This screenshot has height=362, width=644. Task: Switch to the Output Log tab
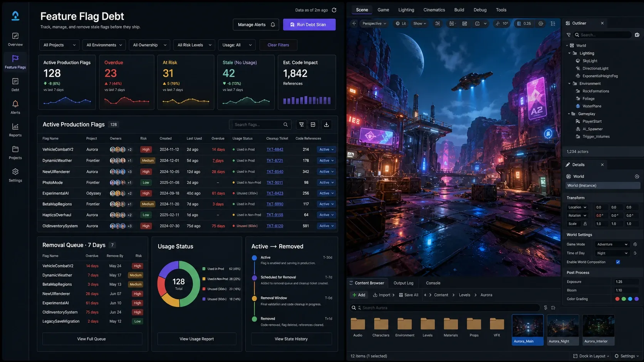click(403, 283)
